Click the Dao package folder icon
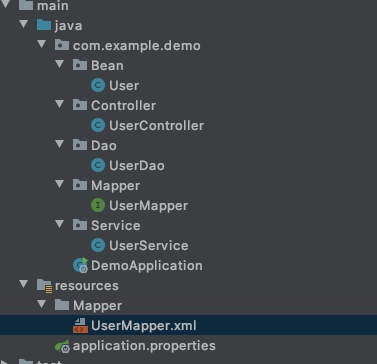Image resolution: width=377 pixels, height=364 pixels. (x=80, y=145)
